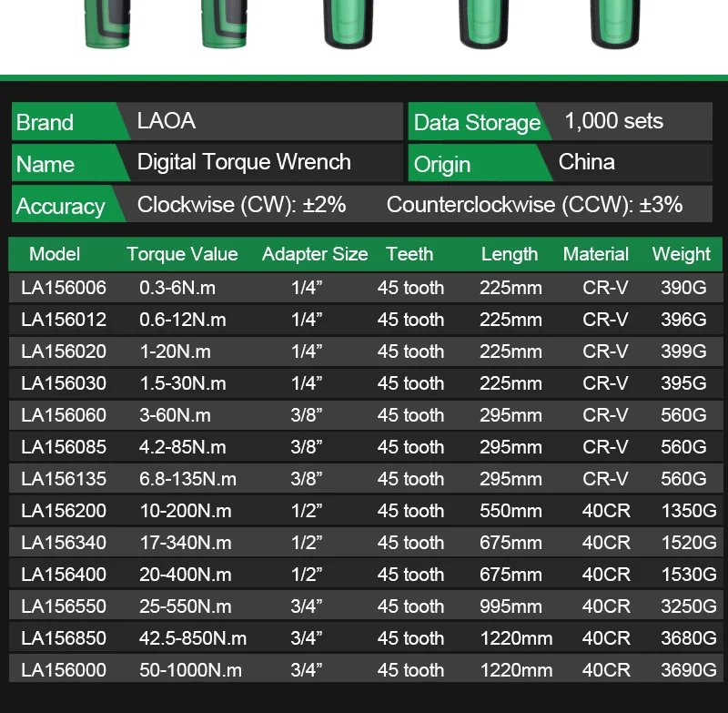Select model LA156850 cell
This screenshot has width=728, height=713.
64,638
